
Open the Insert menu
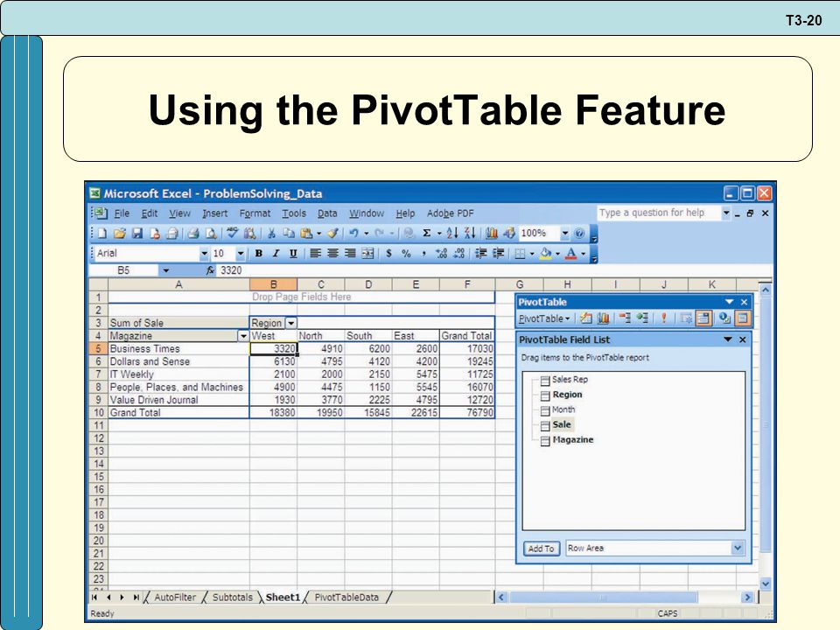click(x=215, y=213)
